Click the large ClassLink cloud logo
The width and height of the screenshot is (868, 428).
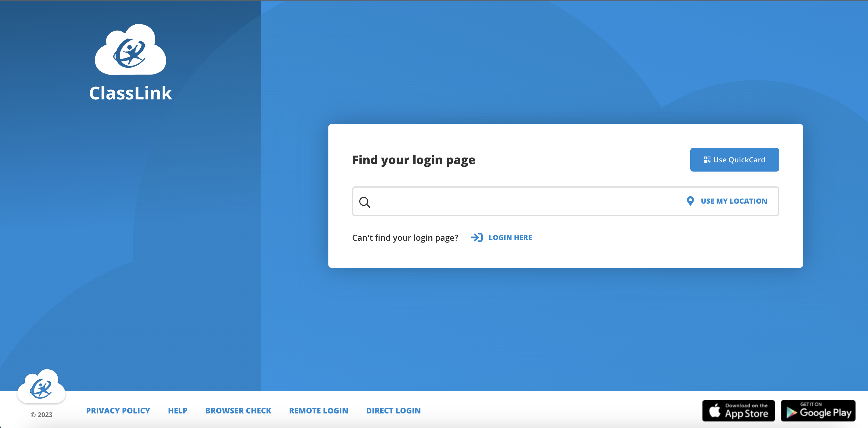(x=131, y=50)
